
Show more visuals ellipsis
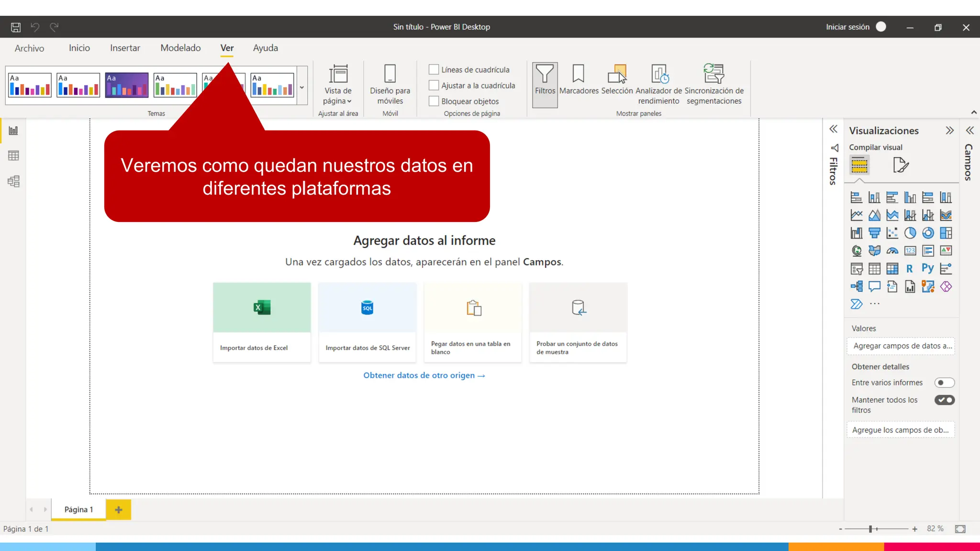coord(875,304)
